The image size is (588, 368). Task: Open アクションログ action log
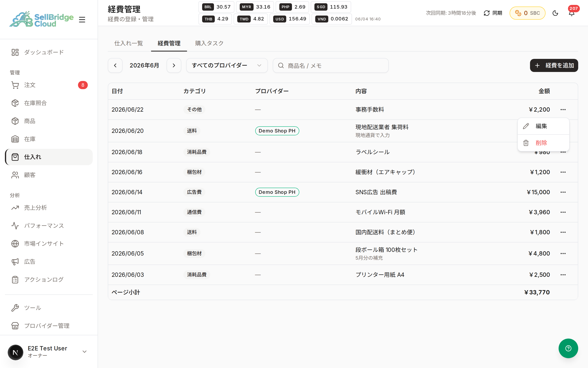(x=49, y=280)
